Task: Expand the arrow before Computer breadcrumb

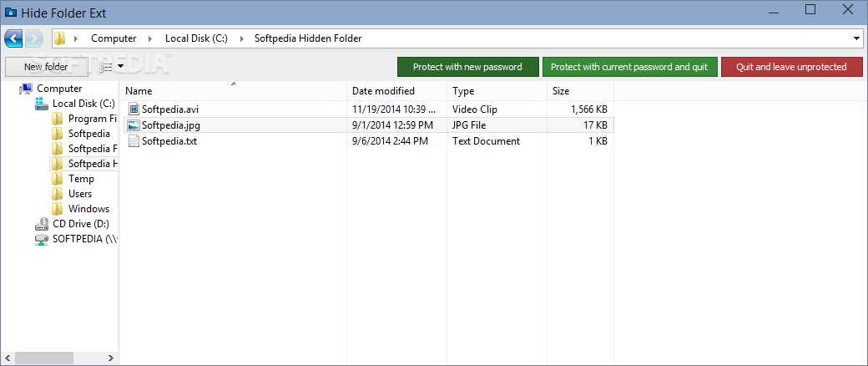Action: [77, 38]
